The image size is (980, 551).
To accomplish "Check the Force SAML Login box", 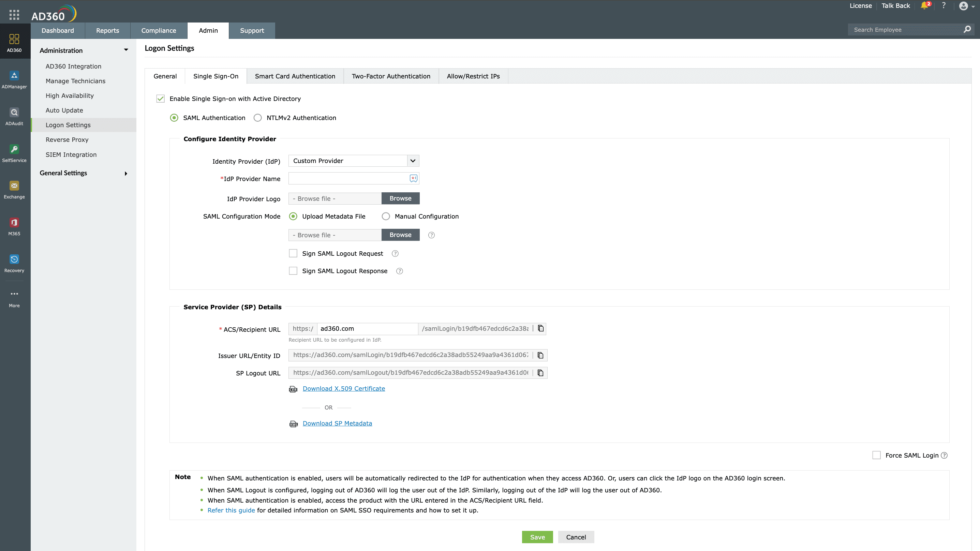I will pos(876,455).
